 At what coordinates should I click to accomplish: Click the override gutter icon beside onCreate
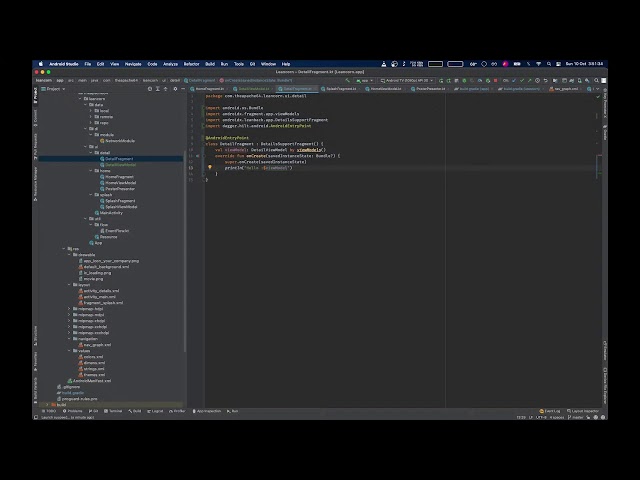coord(198,156)
